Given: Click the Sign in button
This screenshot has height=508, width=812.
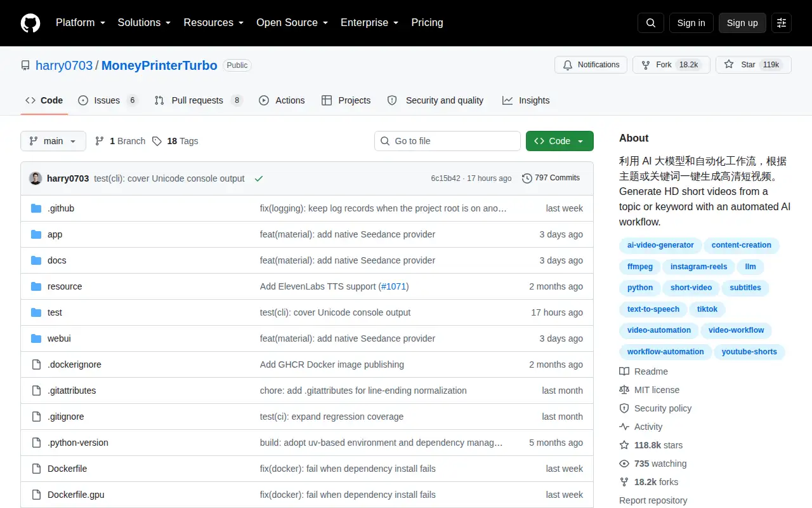Looking at the screenshot, I should tap(691, 23).
